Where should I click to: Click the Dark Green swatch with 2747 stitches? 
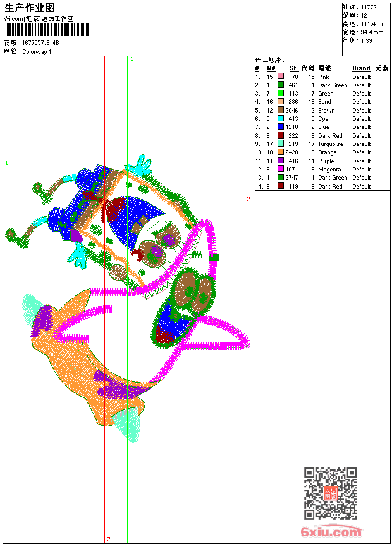point(281,177)
